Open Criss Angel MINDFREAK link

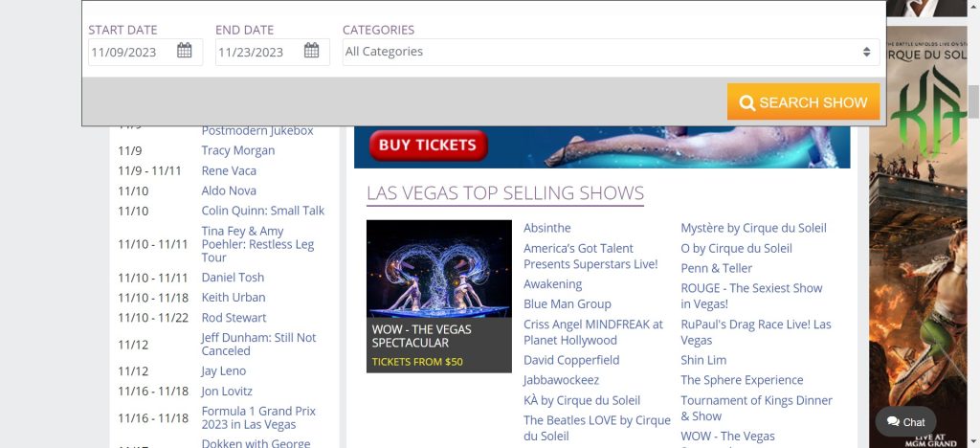pos(593,332)
